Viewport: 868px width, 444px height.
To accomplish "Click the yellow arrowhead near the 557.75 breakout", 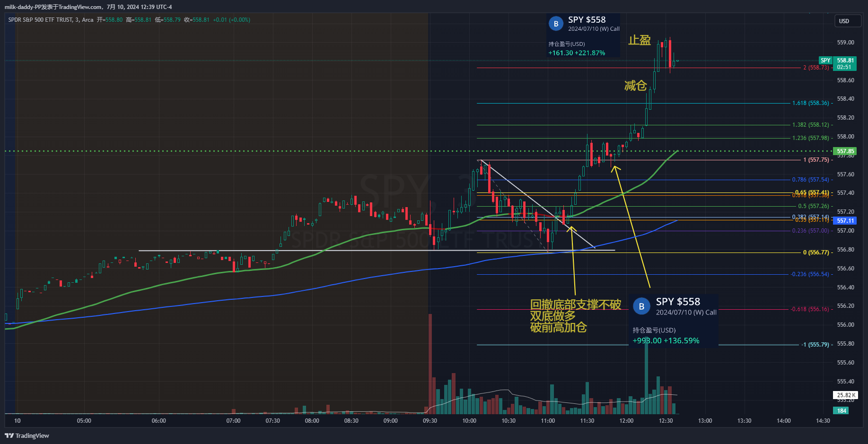I will 614,167.
